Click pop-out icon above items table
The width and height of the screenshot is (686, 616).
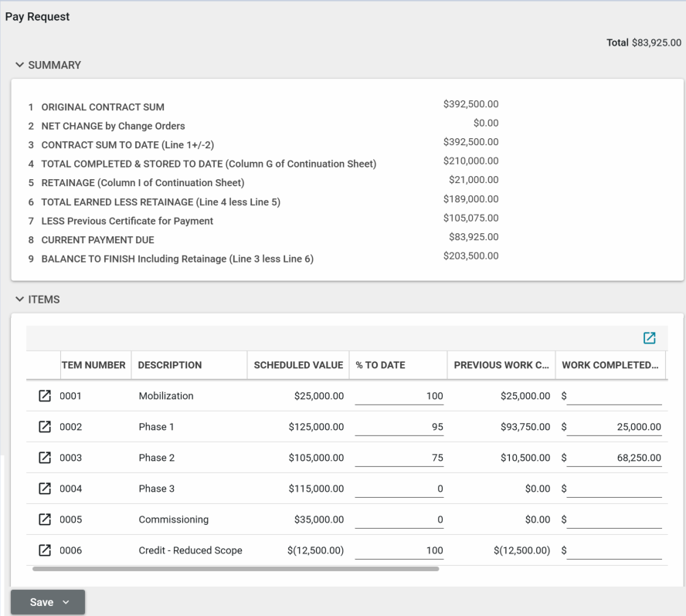click(x=649, y=338)
